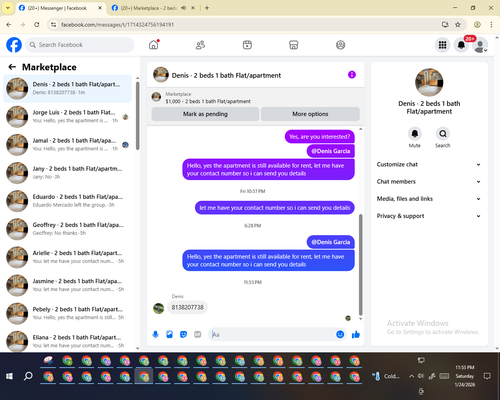This screenshot has height=400, width=500.
Task: Open the taskbar weather Cold widget
Action: click(386, 376)
